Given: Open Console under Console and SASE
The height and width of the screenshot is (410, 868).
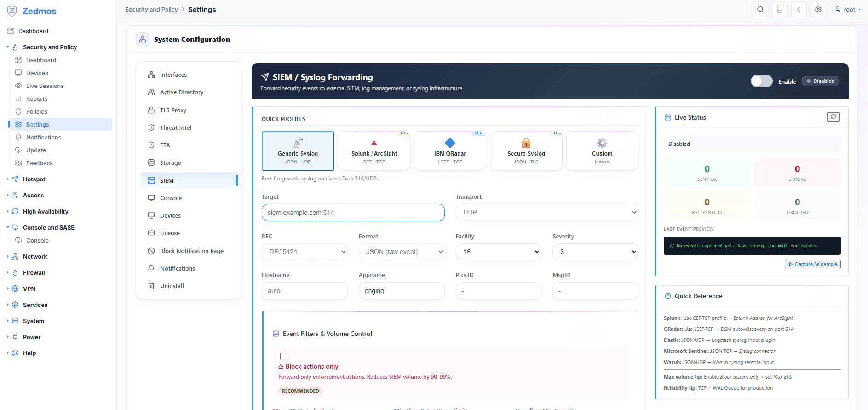Looking at the screenshot, I should pyautogui.click(x=37, y=240).
